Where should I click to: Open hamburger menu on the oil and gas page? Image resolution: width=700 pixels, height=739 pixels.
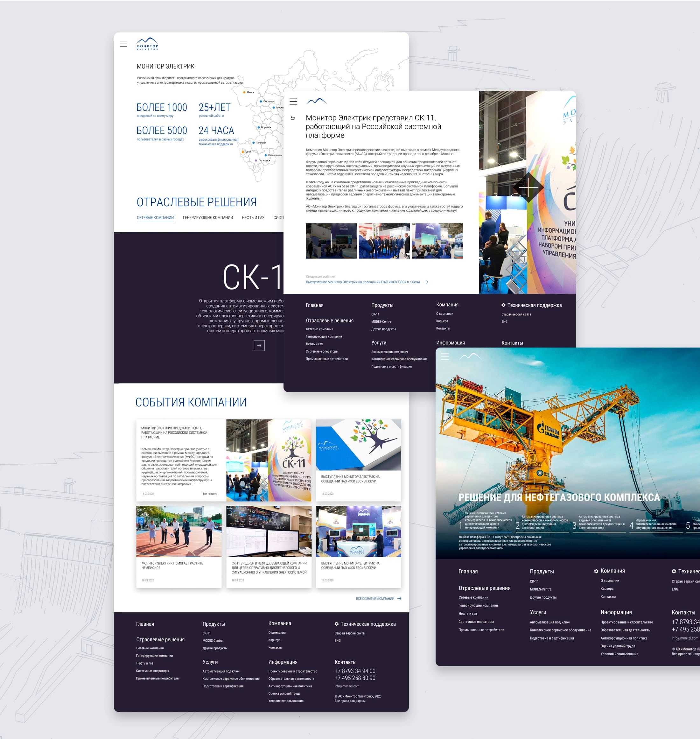pyautogui.click(x=445, y=357)
